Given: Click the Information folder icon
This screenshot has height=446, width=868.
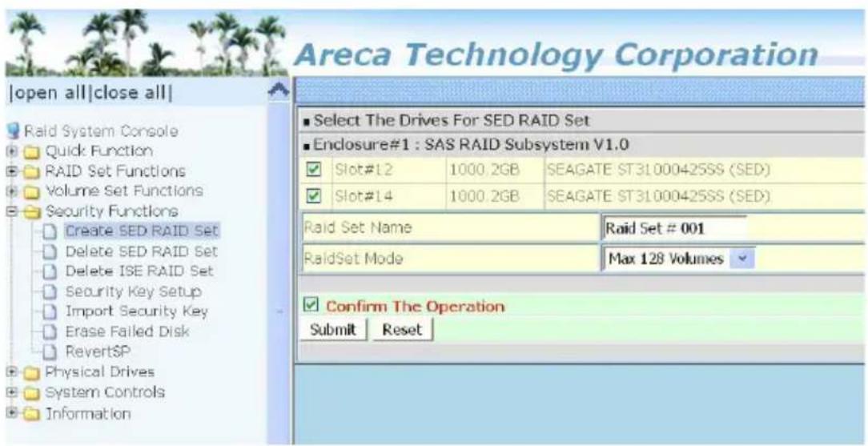Looking at the screenshot, I should click(33, 413).
